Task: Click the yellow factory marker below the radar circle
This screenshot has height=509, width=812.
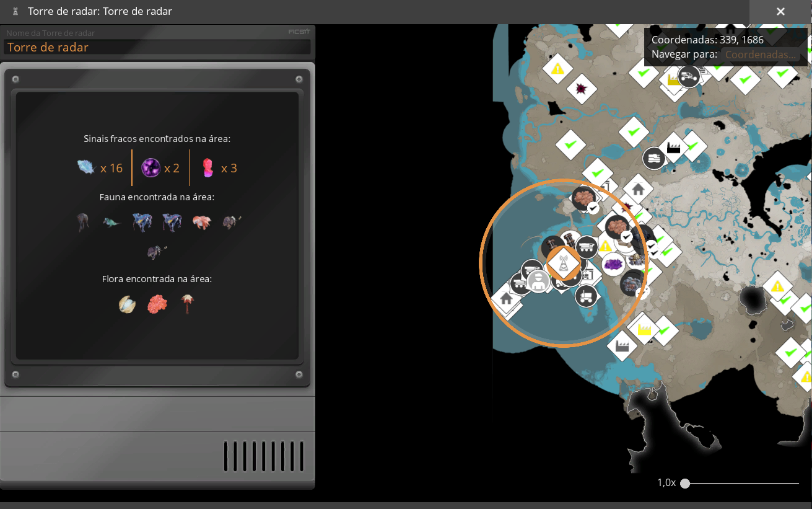Action: pos(644,329)
